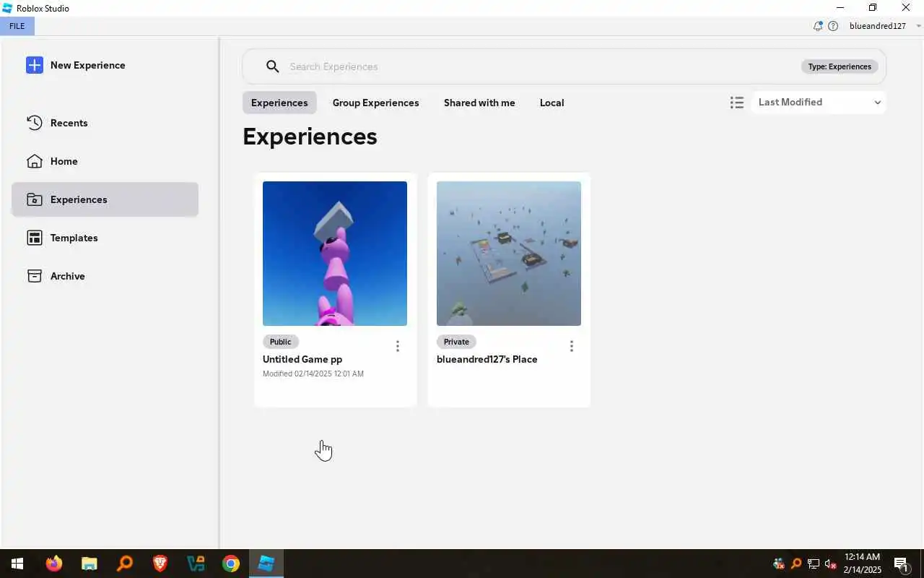Viewport: 924px width, 578px height.
Task: Launch Brave browser from the taskbar
Action: click(x=160, y=564)
